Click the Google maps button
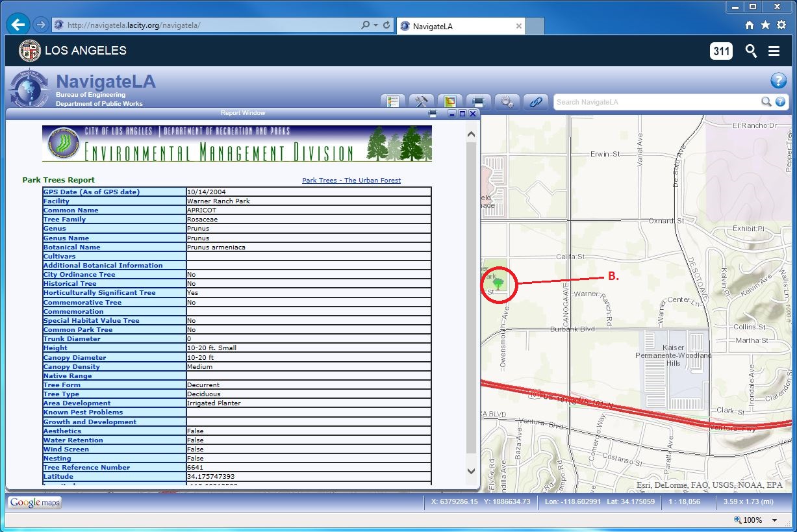Screen dimensions: 797x532 (34, 502)
